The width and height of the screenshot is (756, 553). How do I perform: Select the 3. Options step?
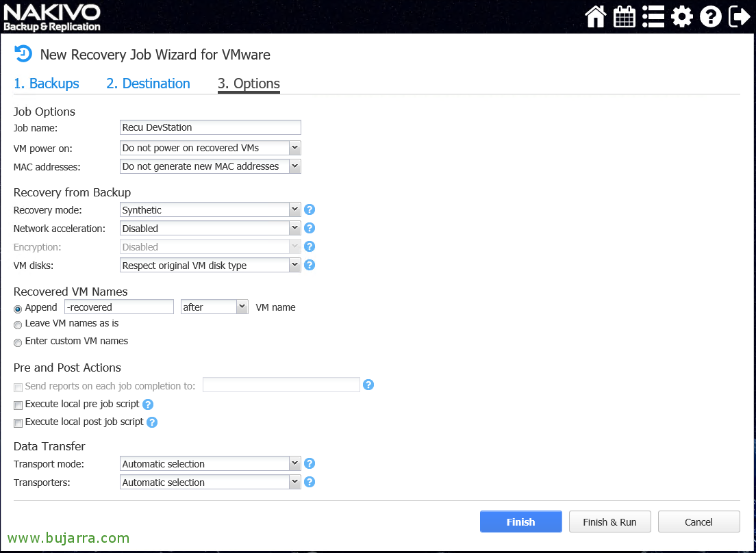[249, 83]
